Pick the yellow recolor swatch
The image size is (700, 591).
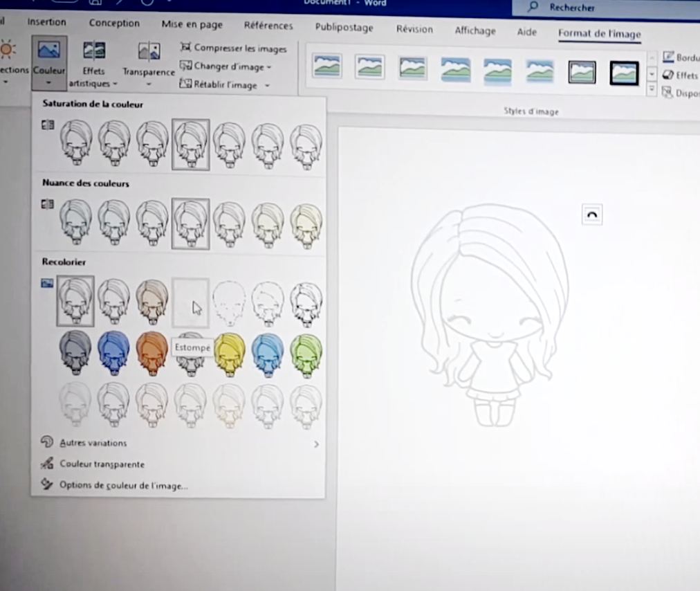[229, 353]
